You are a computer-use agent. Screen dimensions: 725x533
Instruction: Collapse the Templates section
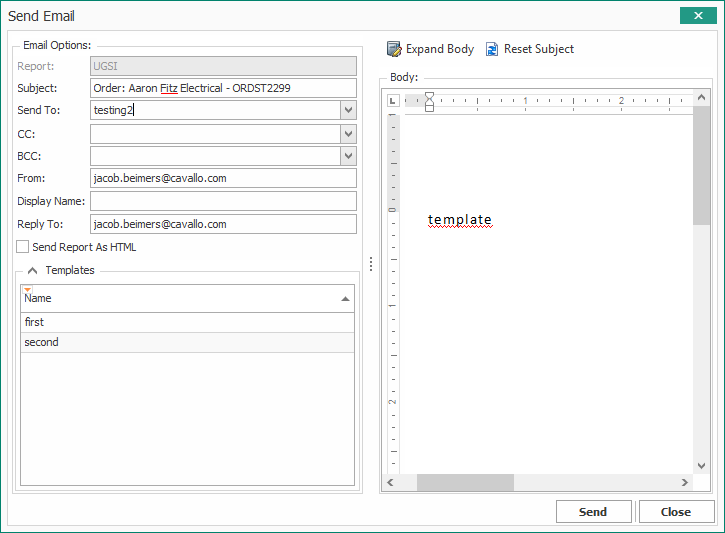[x=33, y=271]
